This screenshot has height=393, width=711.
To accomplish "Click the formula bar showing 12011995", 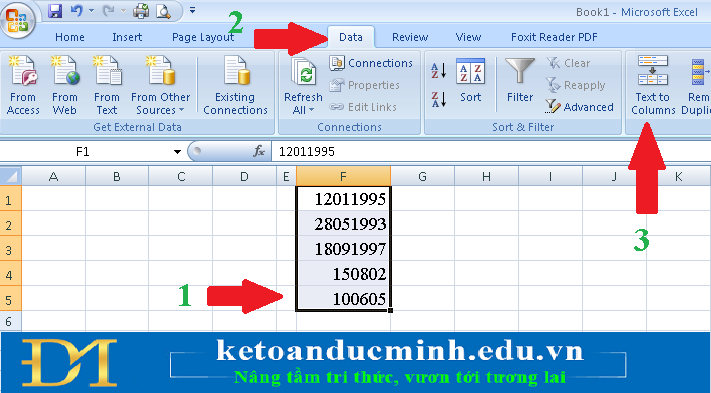I will click(x=491, y=151).
